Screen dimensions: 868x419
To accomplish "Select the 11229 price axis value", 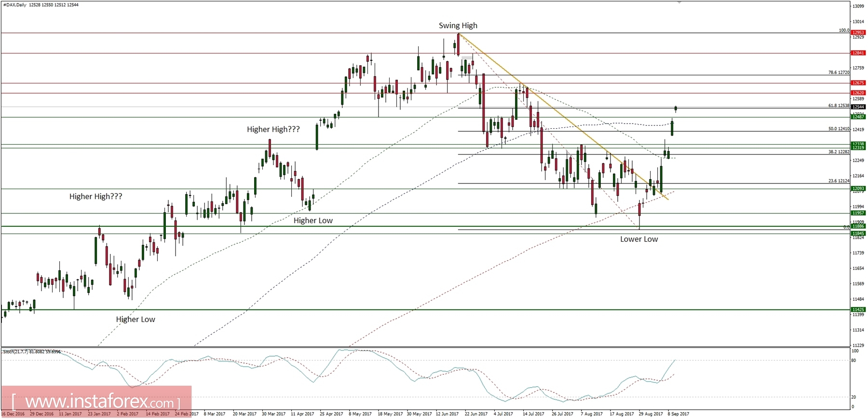I will (x=858, y=346).
